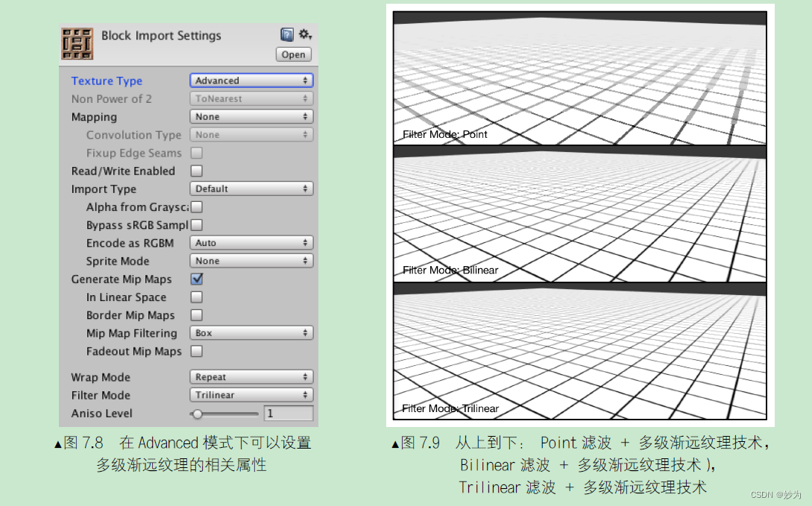812x506 pixels.
Task: Open the Encode as RGBM dropdown set to Auto
Action: pos(251,242)
